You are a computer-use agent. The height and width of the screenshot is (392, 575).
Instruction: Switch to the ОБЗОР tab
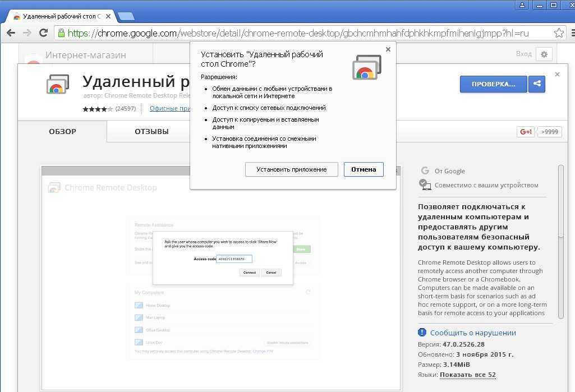(62, 132)
